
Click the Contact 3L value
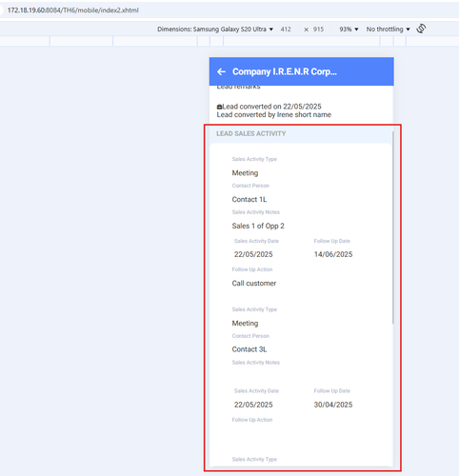(x=249, y=349)
